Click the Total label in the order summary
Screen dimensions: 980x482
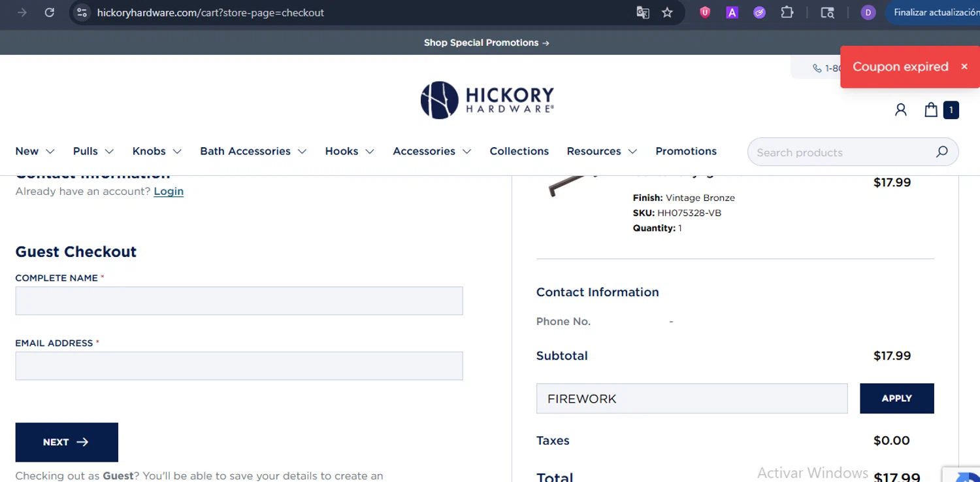point(555,477)
